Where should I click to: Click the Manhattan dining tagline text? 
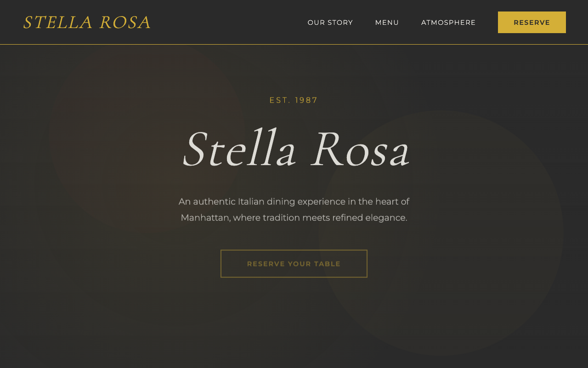coord(294,209)
